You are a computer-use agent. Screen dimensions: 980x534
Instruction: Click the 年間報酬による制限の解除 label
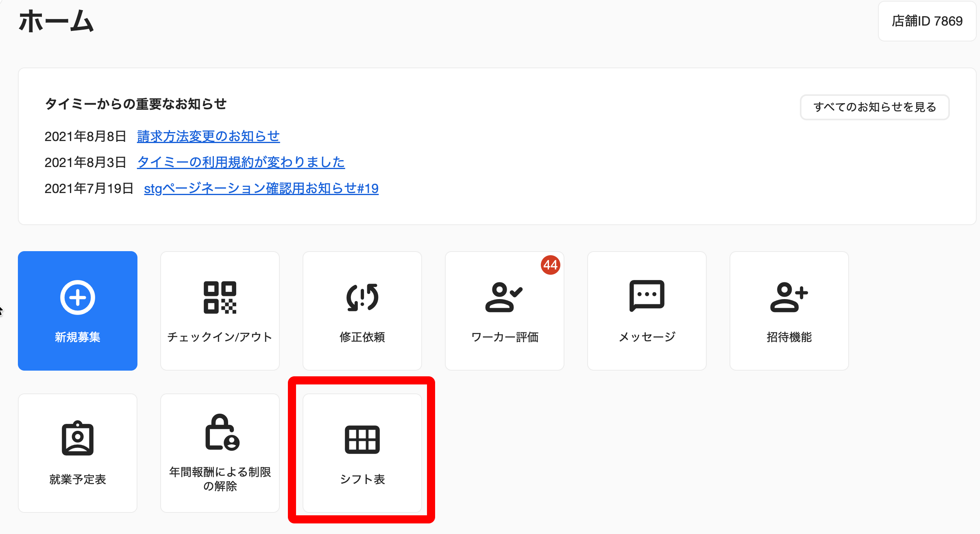tap(220, 479)
